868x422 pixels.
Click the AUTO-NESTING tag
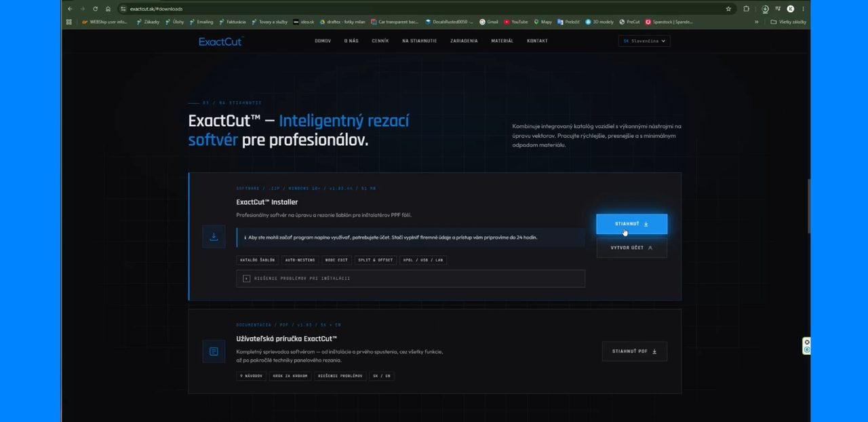click(x=300, y=260)
